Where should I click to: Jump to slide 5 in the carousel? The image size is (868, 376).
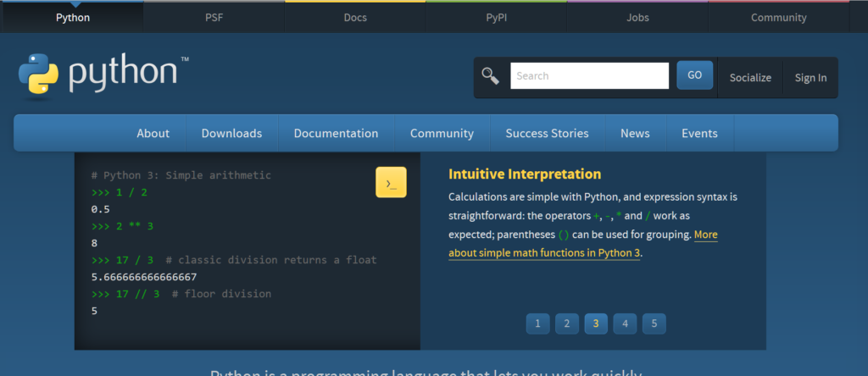click(x=654, y=323)
